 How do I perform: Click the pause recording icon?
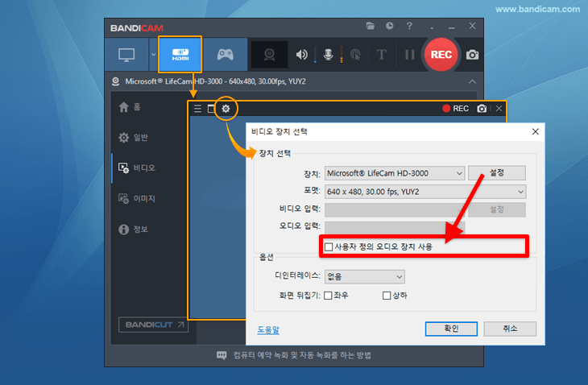tap(410, 55)
